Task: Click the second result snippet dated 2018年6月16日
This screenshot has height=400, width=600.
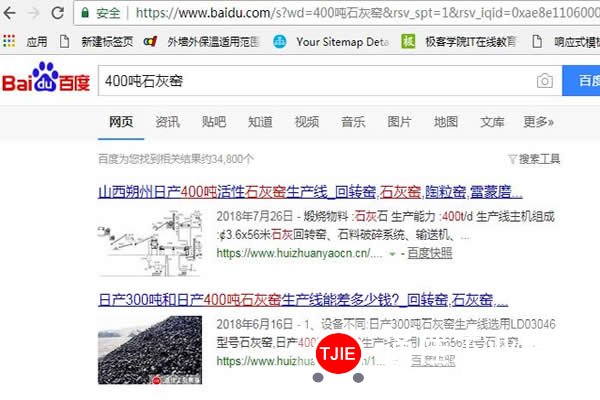Action: click(386, 333)
